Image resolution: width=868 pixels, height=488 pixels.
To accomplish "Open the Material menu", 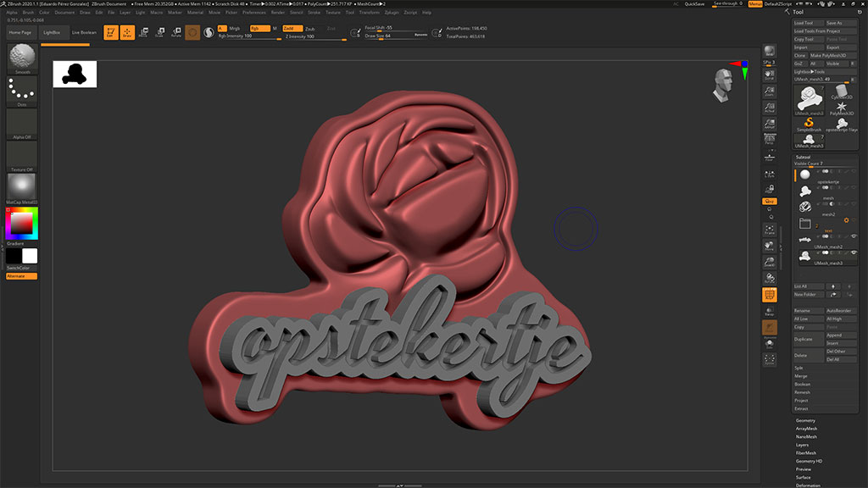I will point(195,12).
